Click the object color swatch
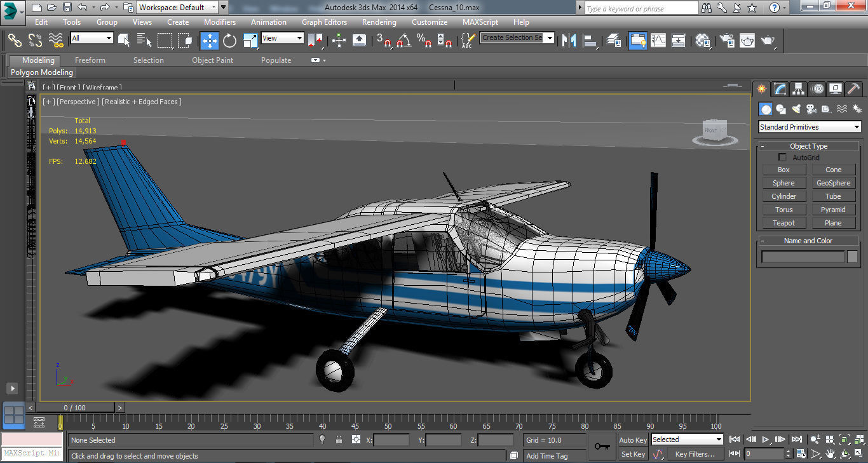 [x=852, y=257]
